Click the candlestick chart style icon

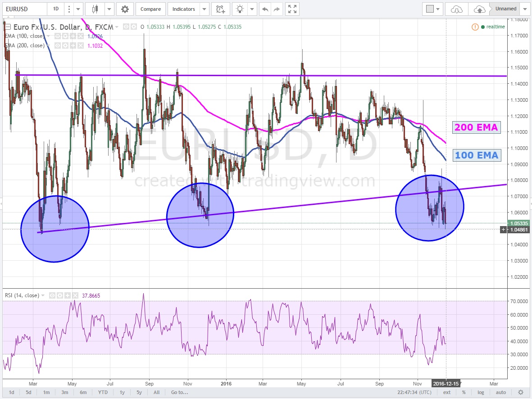[95, 9]
